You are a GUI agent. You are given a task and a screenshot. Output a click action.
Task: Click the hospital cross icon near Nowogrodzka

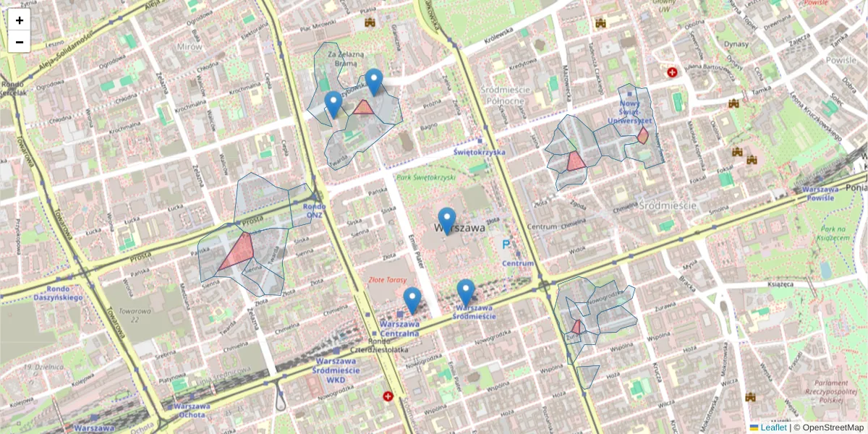[x=388, y=396]
